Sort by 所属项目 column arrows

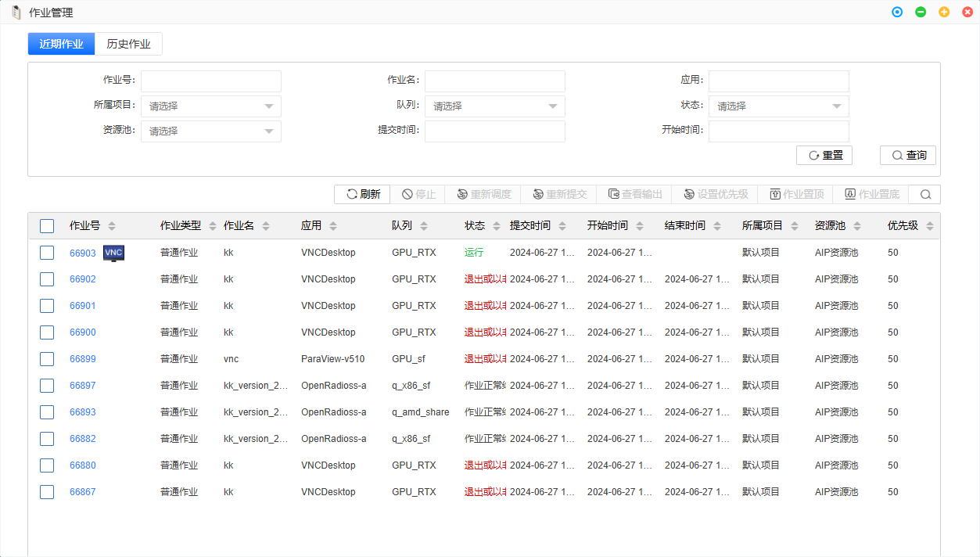pyautogui.click(x=795, y=226)
